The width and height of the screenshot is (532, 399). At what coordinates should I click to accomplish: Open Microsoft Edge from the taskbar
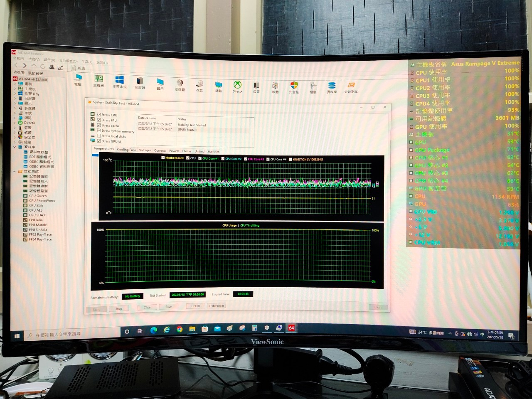153,330
